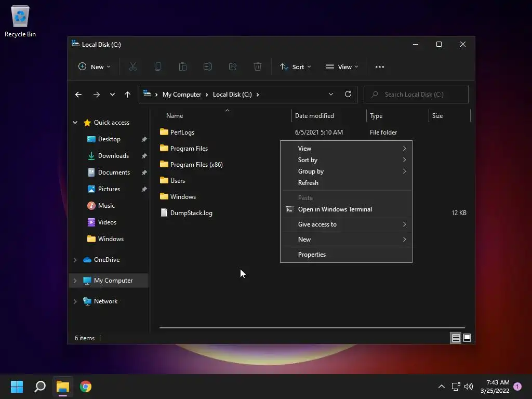Expand the OneDrive tree node
Image resolution: width=532 pixels, height=399 pixels.
point(75,260)
